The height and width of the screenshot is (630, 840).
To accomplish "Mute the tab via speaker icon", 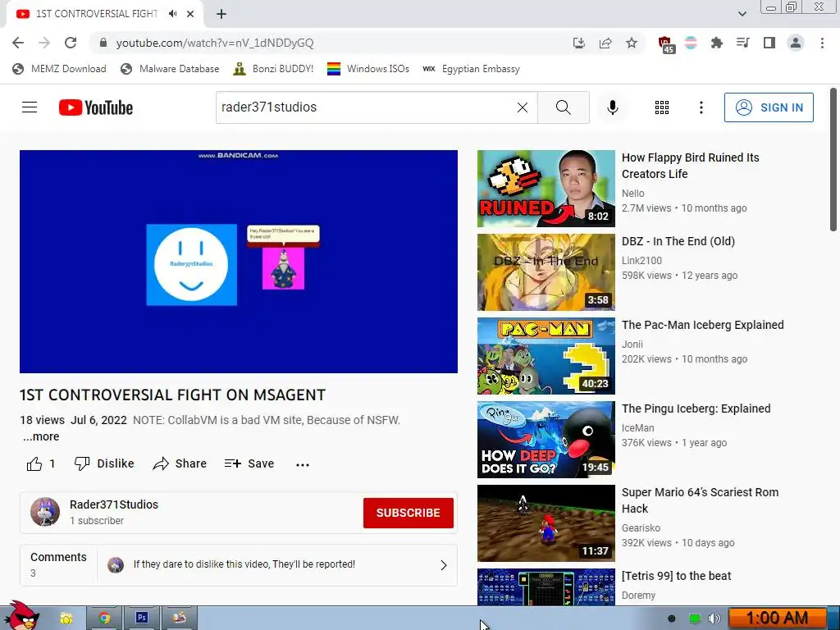I will 172,14.
